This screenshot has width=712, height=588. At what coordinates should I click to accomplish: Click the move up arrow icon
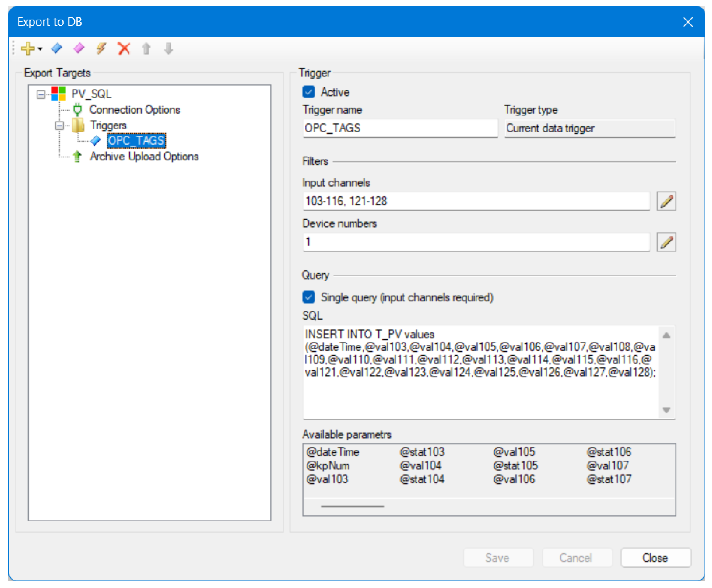point(146,48)
